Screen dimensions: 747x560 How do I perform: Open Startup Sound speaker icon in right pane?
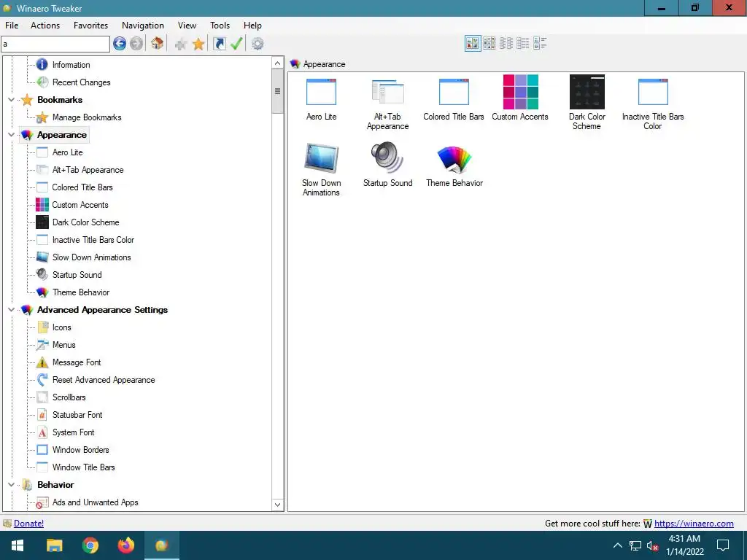tap(388, 157)
